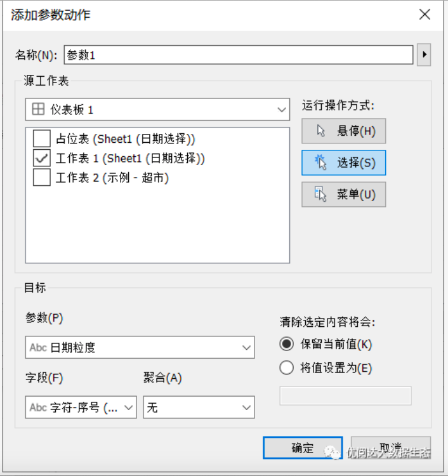Screen dimensions: 448x476
Task: Click the menu (菜单) run action button
Action: coord(343,194)
